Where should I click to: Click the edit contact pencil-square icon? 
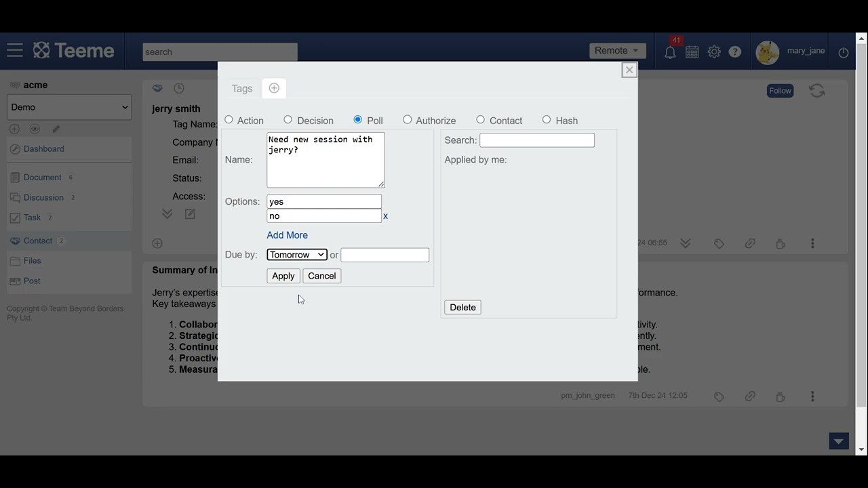tap(190, 214)
